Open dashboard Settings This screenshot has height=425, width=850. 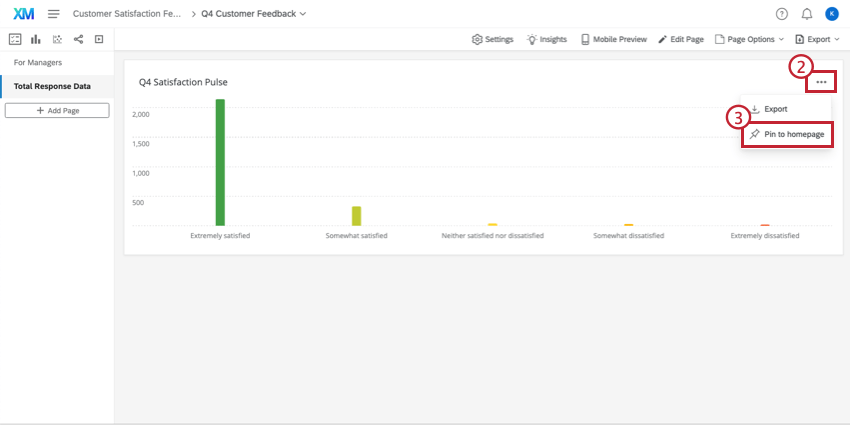click(492, 40)
